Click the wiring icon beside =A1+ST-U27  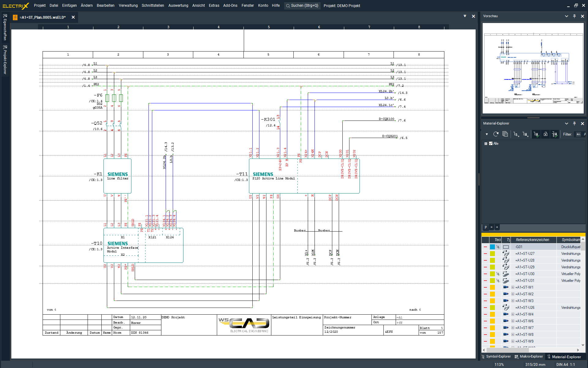click(506, 254)
